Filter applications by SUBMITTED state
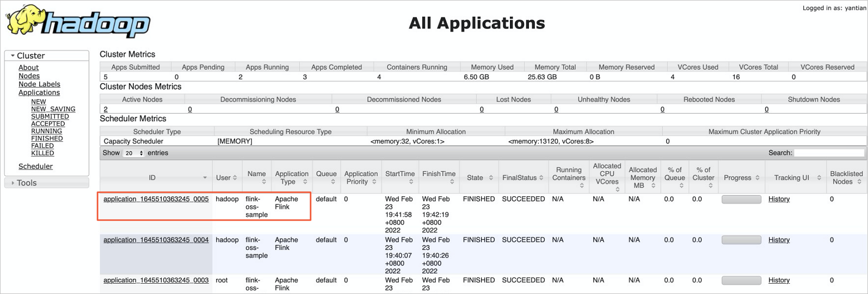The height and width of the screenshot is (294, 868). tap(50, 116)
